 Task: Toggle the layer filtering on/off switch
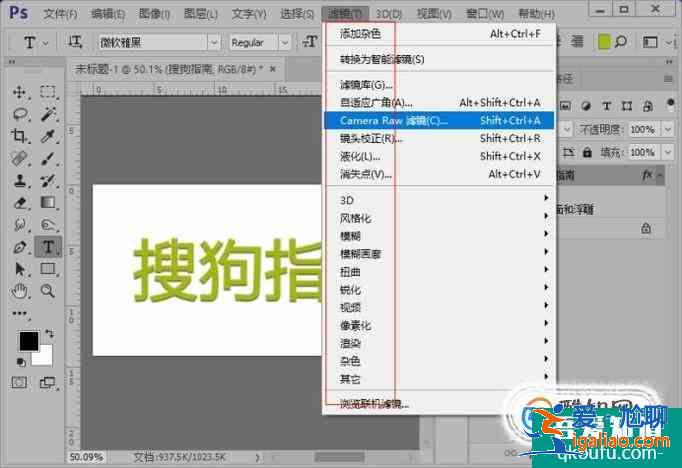(x=670, y=104)
